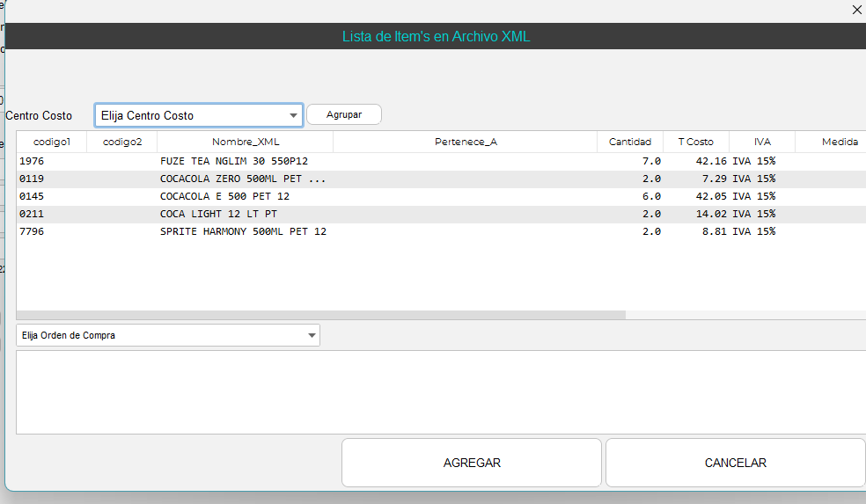This screenshot has height=504, width=866.
Task: Select the COCACOLA E 500 PET row
Action: point(224,196)
